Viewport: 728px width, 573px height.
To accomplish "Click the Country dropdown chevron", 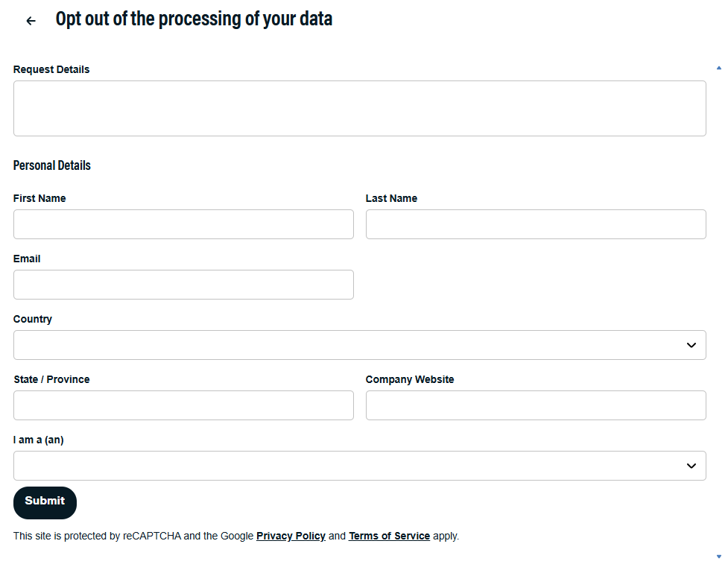I will click(691, 344).
